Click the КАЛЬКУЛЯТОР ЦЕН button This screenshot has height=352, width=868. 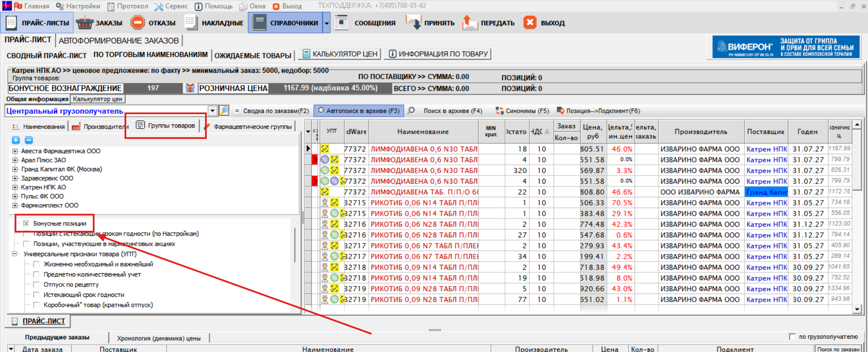[340, 54]
